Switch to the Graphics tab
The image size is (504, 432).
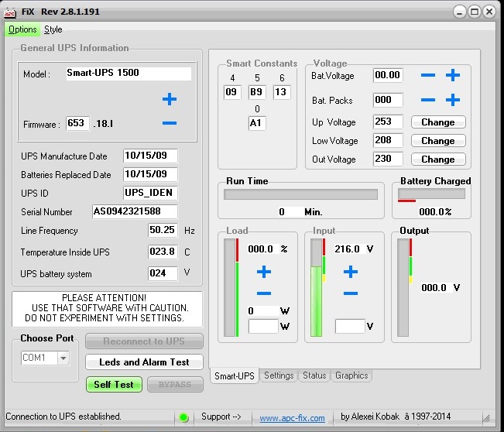351,375
